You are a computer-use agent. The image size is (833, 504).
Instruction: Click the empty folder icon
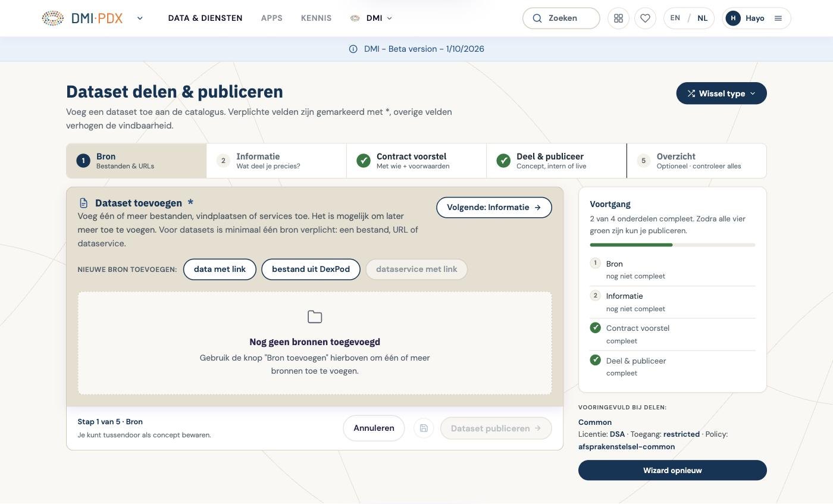pyautogui.click(x=315, y=317)
